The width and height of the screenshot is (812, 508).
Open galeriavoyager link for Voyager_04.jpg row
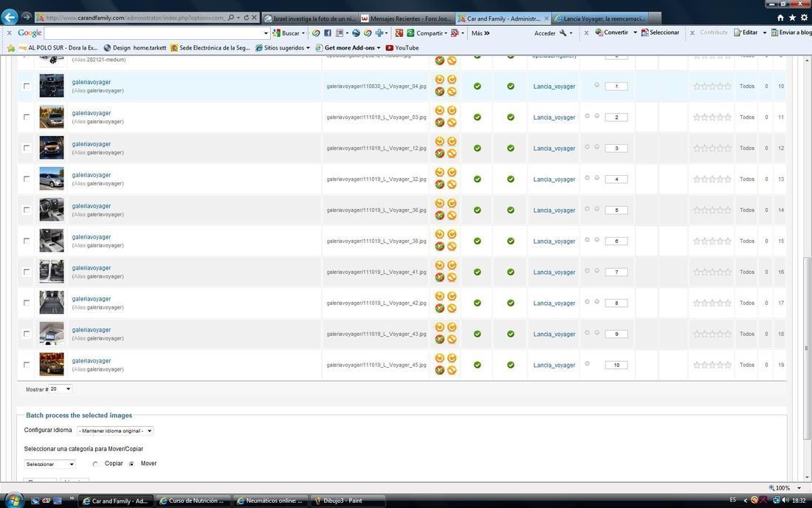(x=91, y=82)
